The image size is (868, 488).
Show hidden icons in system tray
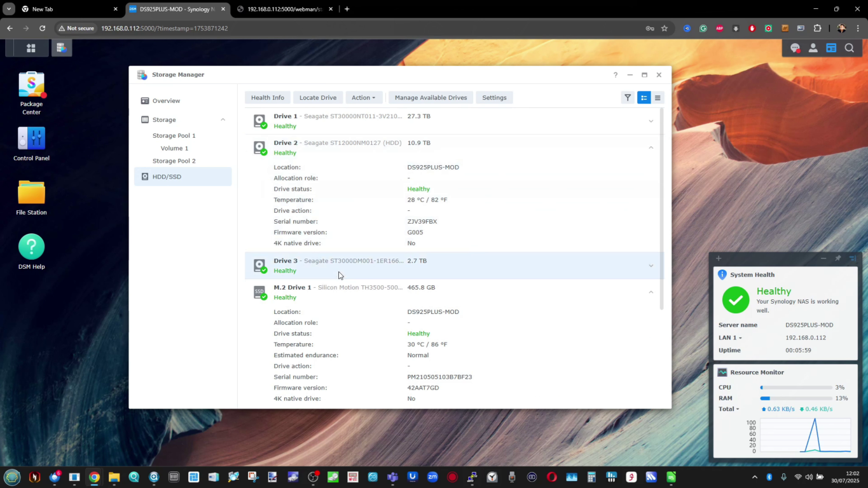tap(755, 477)
